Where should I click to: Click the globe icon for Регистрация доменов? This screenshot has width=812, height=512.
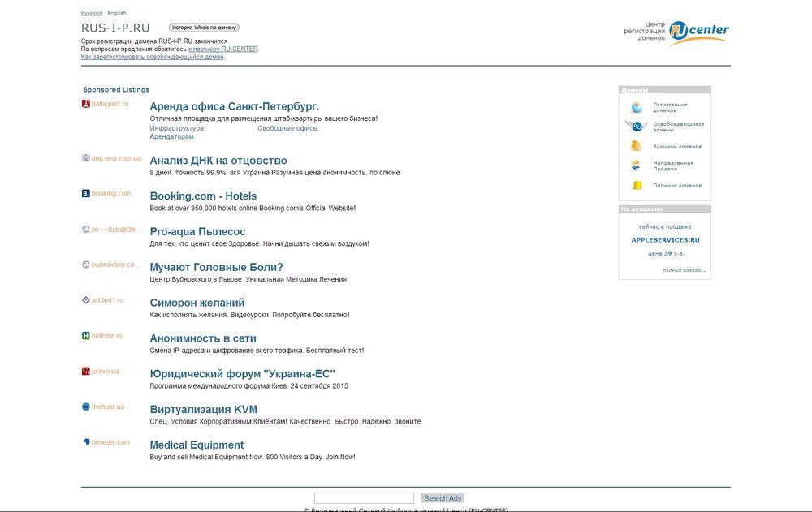tap(637, 107)
